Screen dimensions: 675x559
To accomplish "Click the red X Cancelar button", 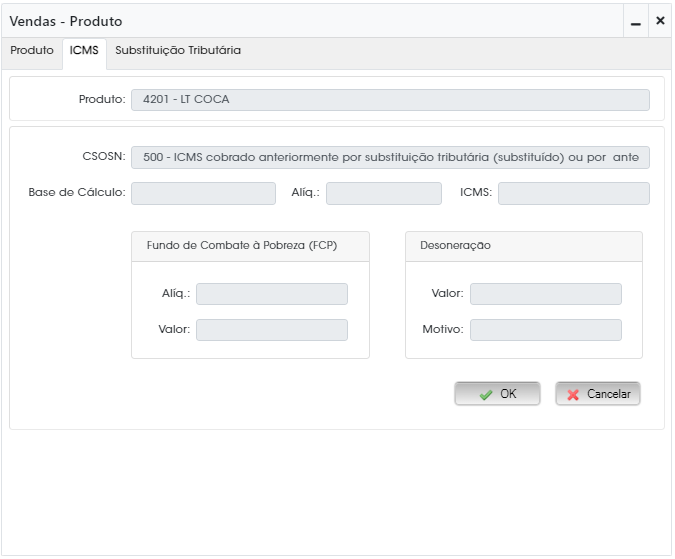I will [x=598, y=394].
